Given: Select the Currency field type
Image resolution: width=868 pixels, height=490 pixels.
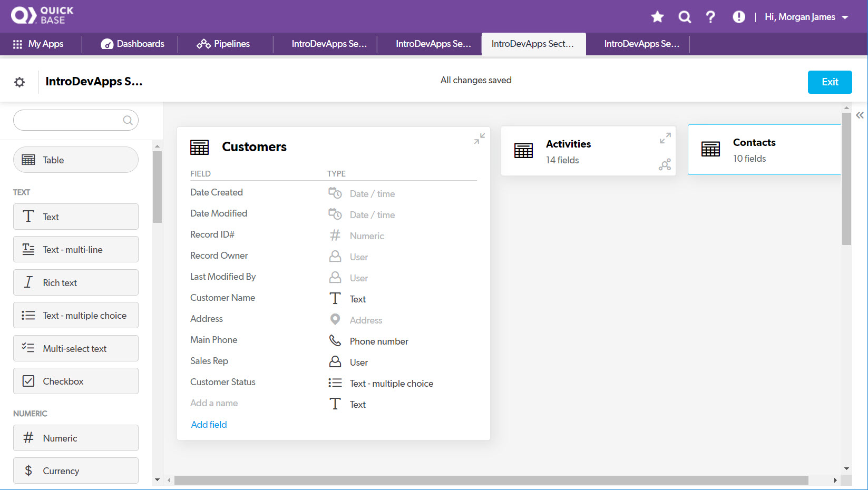Looking at the screenshot, I should pyautogui.click(x=75, y=471).
